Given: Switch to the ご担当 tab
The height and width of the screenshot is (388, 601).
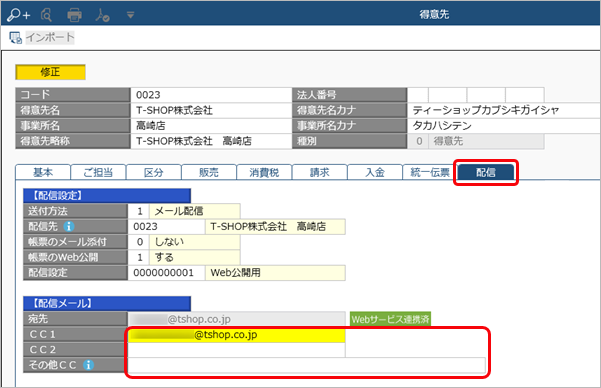Looking at the screenshot, I should click(98, 172).
